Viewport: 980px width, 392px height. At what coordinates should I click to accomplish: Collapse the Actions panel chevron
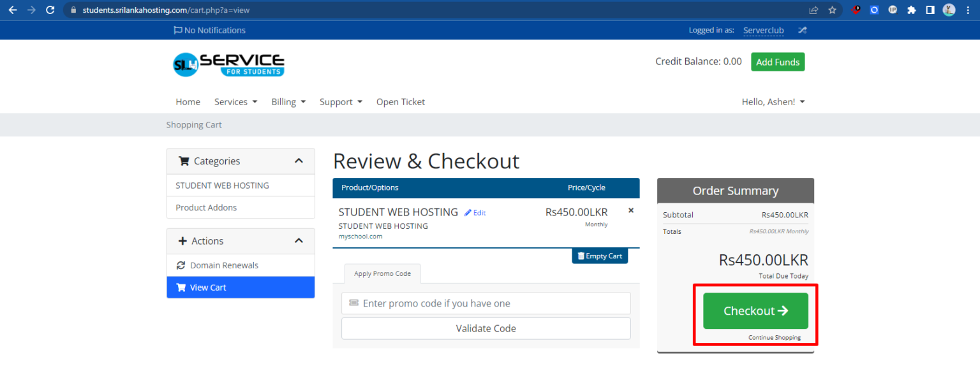pos(299,241)
